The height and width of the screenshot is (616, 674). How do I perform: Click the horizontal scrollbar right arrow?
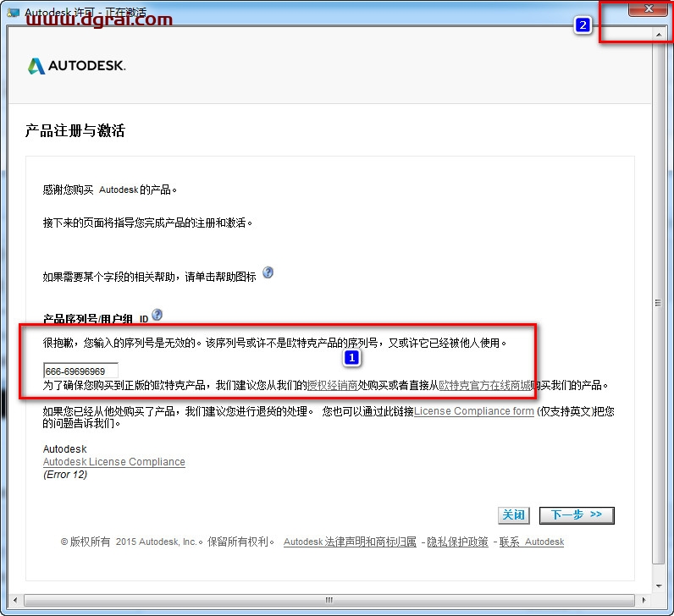point(644,600)
